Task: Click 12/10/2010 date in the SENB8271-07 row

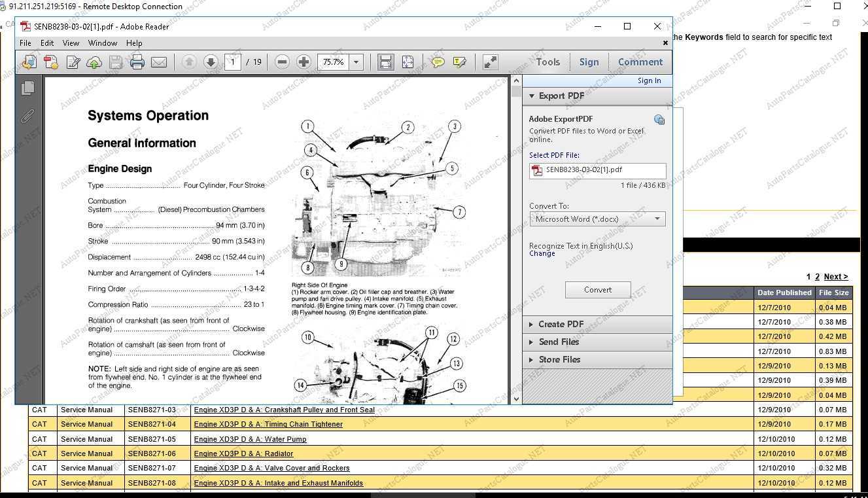Action: point(784,468)
